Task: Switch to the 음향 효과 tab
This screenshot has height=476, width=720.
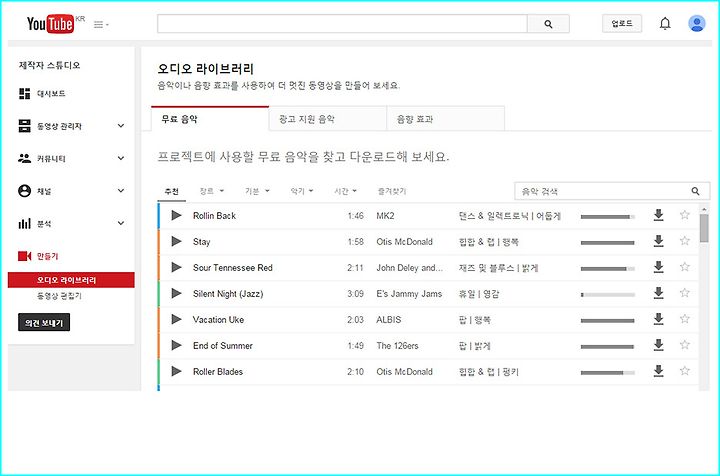Action: [445, 119]
